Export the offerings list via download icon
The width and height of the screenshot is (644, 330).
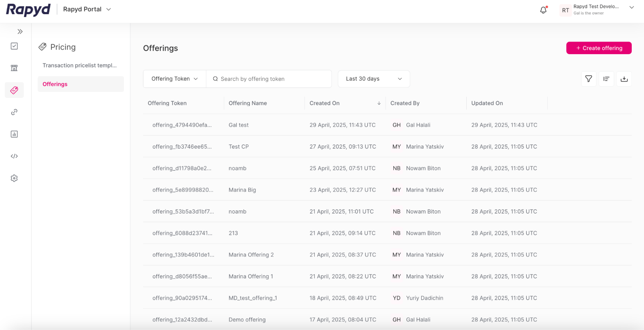point(624,79)
